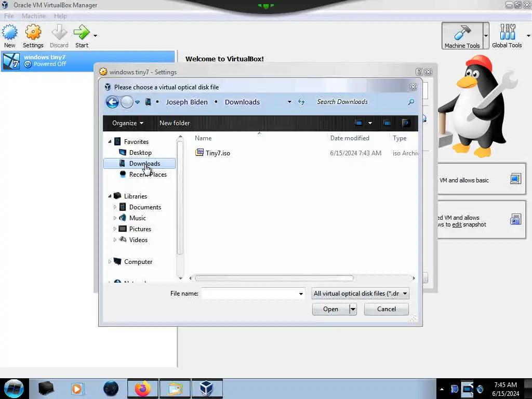Open Global Tools
The width and height of the screenshot is (532, 399).
pos(507,36)
